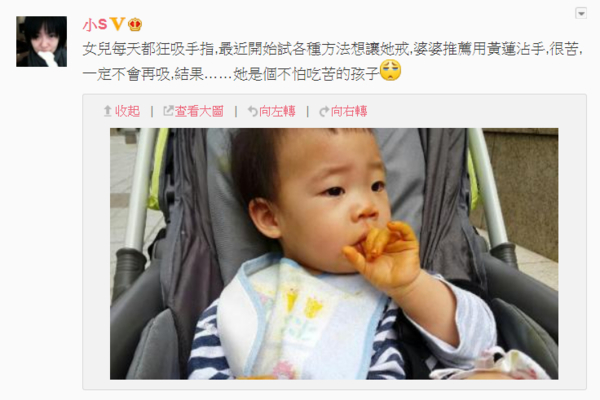The height and width of the screenshot is (400, 600).
Task: Rotate the photo right with 向右轉
Action: tap(349, 111)
